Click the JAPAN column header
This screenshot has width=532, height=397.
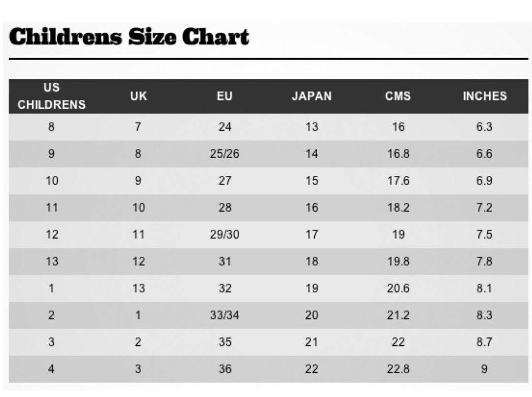(x=312, y=96)
